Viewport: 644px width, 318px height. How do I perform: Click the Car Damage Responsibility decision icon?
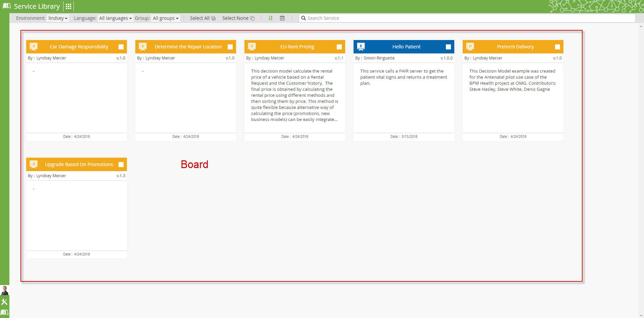click(34, 47)
